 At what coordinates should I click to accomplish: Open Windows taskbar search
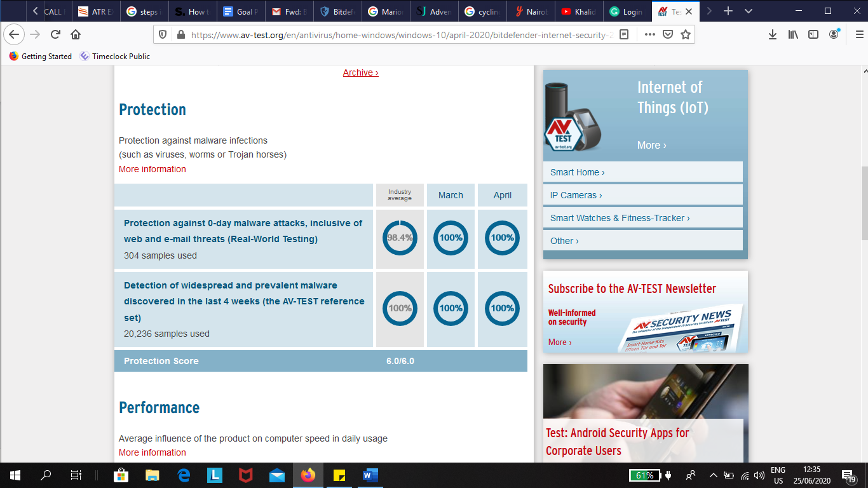[46, 475]
